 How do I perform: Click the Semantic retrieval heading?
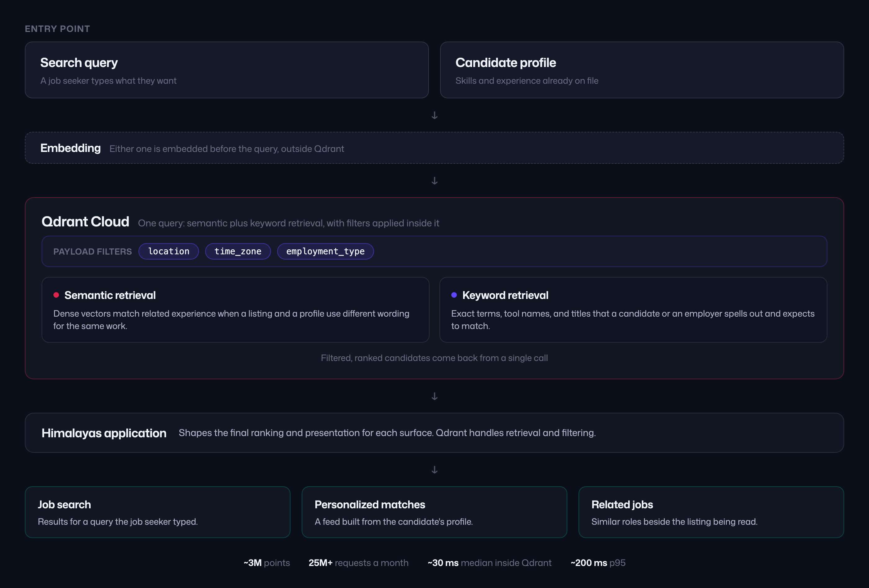tap(110, 295)
